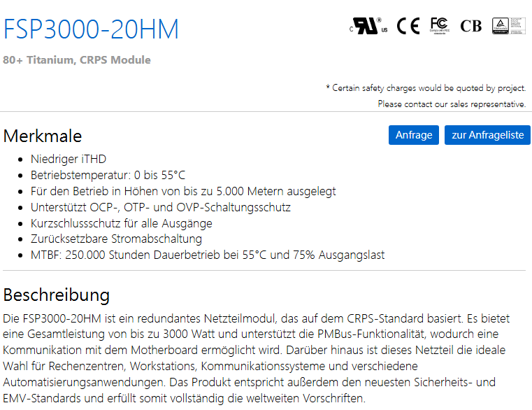The width and height of the screenshot is (532, 410).
Task: Click the Niedriger iTHD list item
Action: tap(69, 159)
